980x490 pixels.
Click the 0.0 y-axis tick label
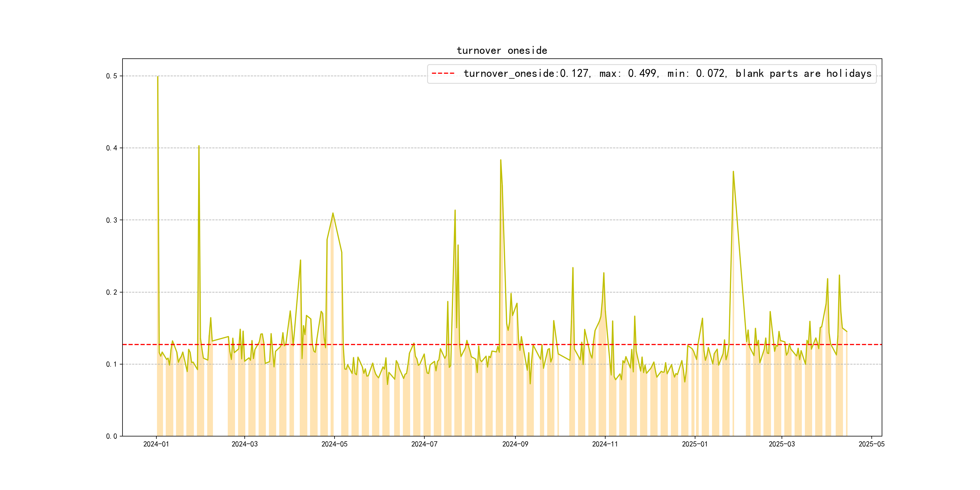112,436
